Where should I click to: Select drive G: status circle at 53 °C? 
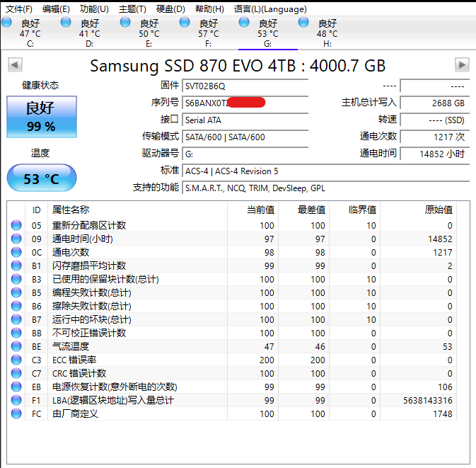(x=244, y=22)
